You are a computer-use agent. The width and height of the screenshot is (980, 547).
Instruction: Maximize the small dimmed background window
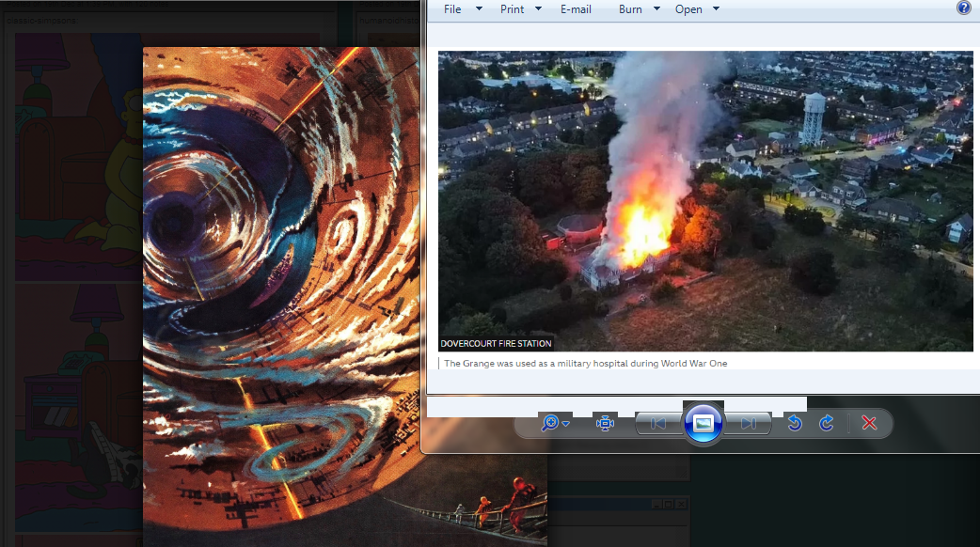[x=668, y=504]
